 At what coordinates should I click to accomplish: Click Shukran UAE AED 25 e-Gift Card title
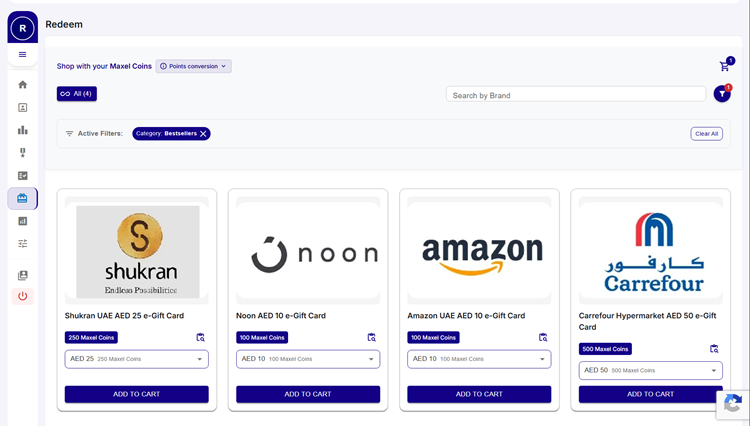[x=124, y=316]
